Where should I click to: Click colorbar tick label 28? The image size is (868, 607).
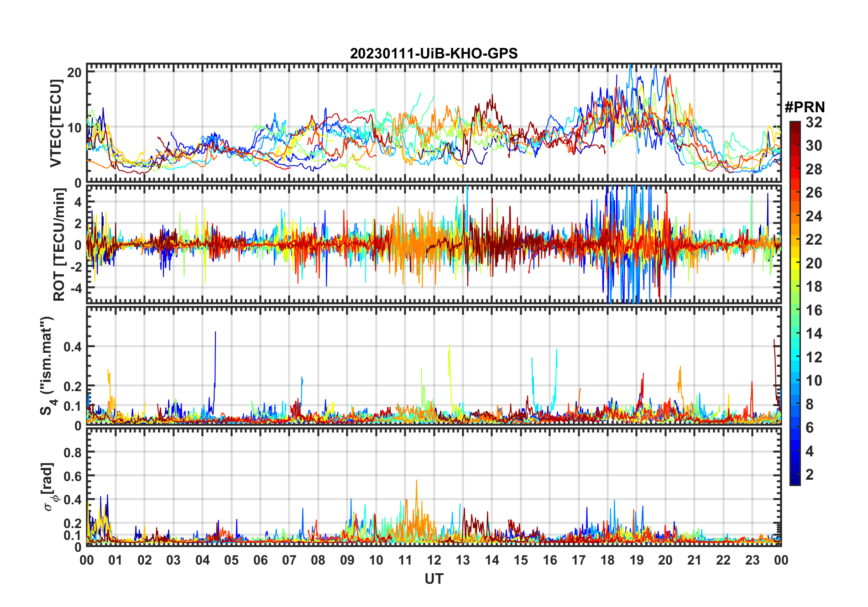814,169
